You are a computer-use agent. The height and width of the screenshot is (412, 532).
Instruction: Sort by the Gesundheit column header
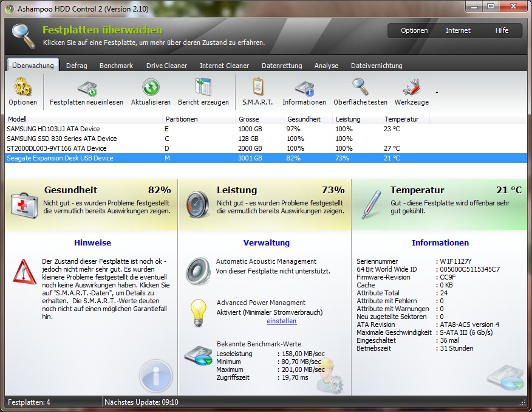pos(309,119)
